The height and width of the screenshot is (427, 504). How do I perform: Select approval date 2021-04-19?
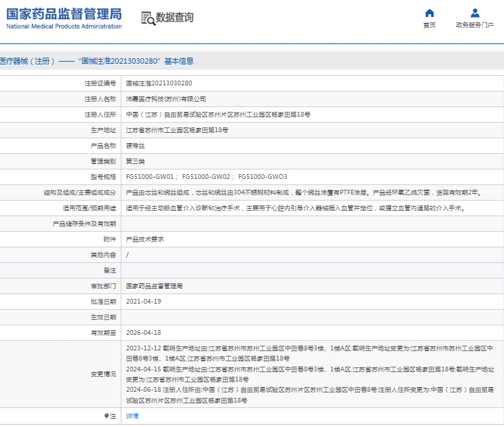[x=143, y=302]
